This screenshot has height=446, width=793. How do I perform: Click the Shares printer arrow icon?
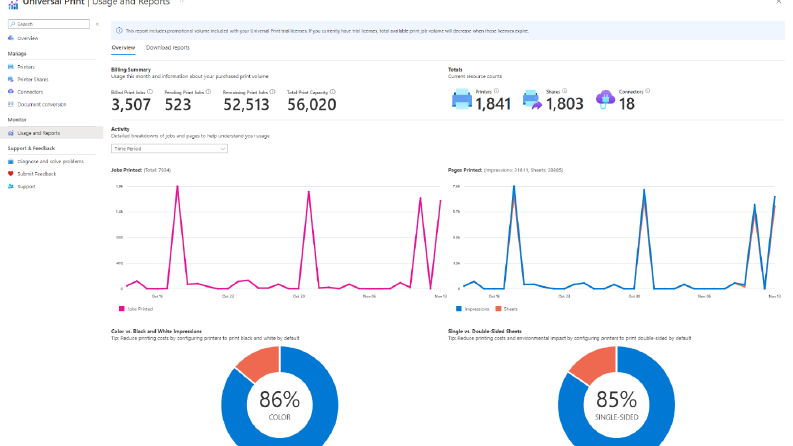point(532,100)
